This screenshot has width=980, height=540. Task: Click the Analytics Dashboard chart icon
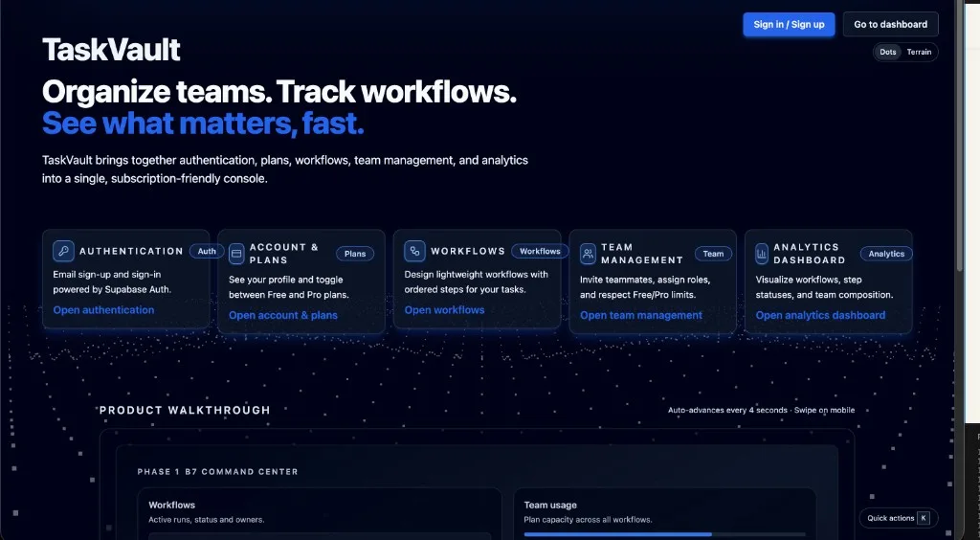pos(762,253)
